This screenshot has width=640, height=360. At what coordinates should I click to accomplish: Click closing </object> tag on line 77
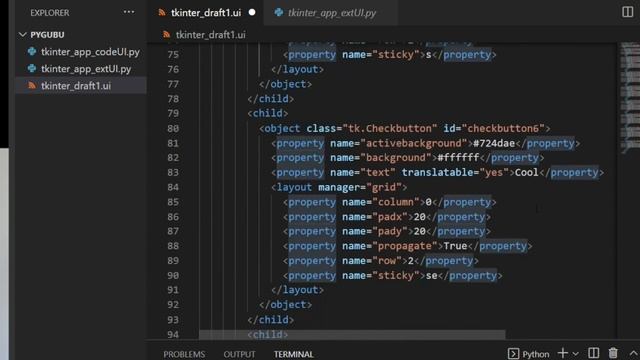coord(286,84)
